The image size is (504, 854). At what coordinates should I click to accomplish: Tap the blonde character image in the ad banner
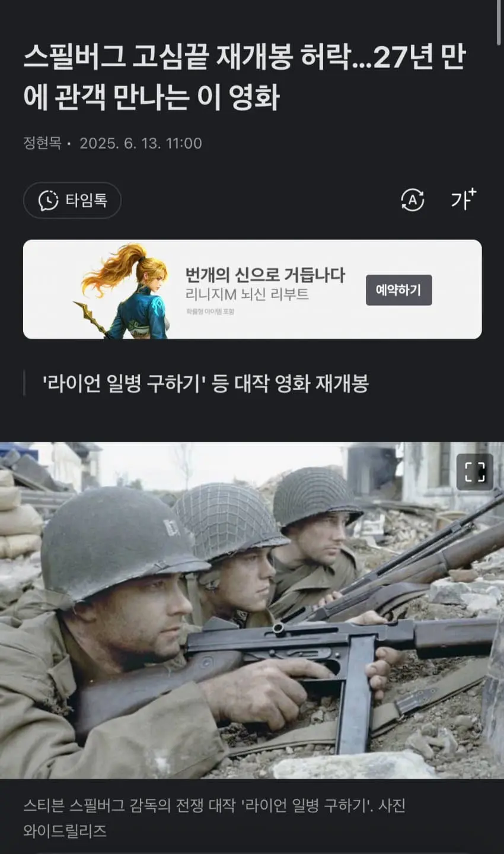[123, 291]
